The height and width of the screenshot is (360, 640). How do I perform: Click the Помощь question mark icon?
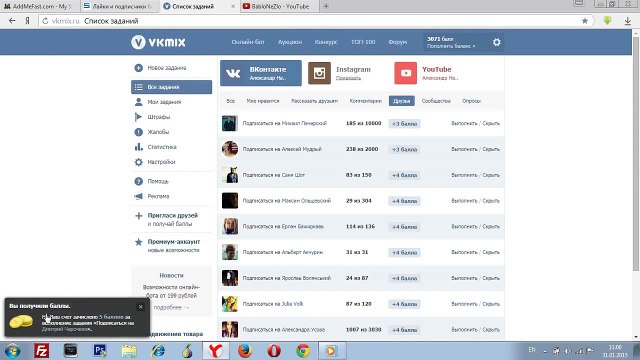[x=138, y=181]
